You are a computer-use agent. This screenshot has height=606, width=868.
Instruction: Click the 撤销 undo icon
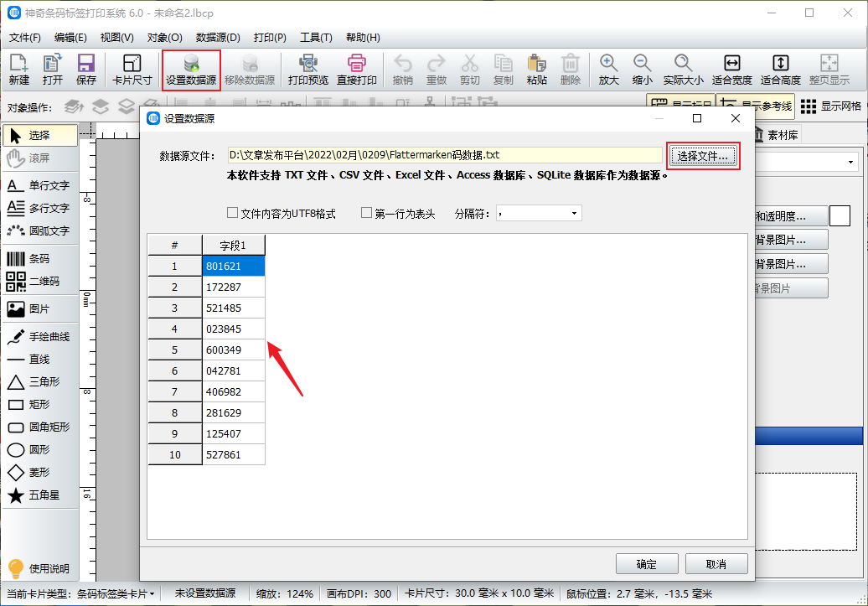[x=402, y=70]
